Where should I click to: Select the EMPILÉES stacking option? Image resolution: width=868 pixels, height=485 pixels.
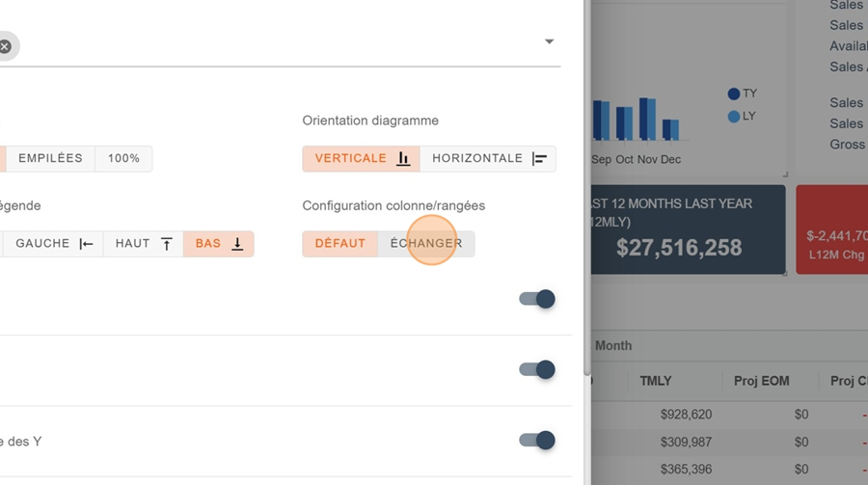pyautogui.click(x=50, y=158)
